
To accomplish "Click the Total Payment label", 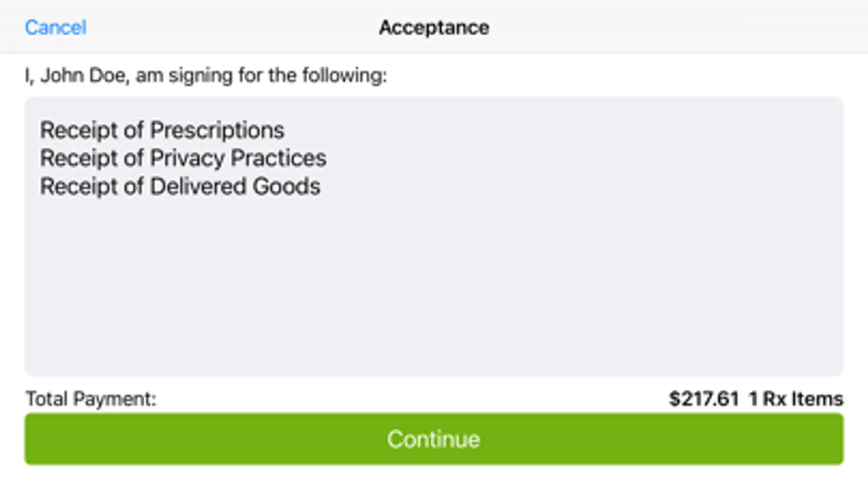I will pyautogui.click(x=91, y=399).
